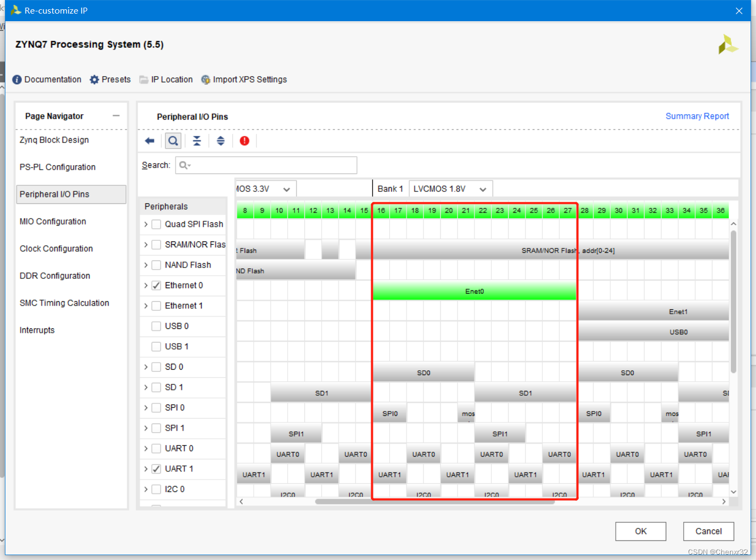
Task: Toggle the search magnifier toolbar icon
Action: tap(173, 141)
